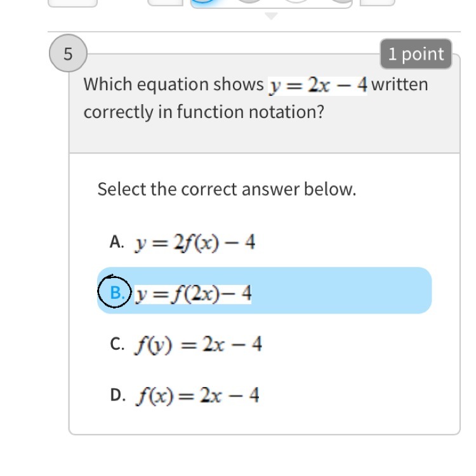The image size is (476, 476).
Task: Click the leftmost partially visible top button
Action: click(x=73, y=3)
